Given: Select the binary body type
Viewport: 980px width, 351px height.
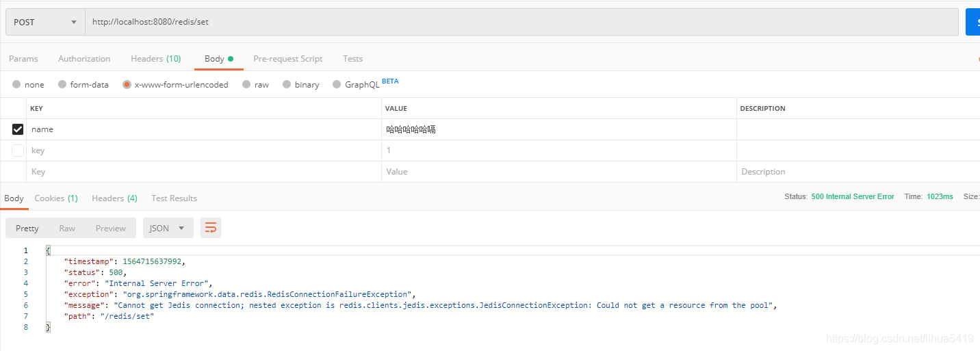Looking at the screenshot, I should pos(300,85).
